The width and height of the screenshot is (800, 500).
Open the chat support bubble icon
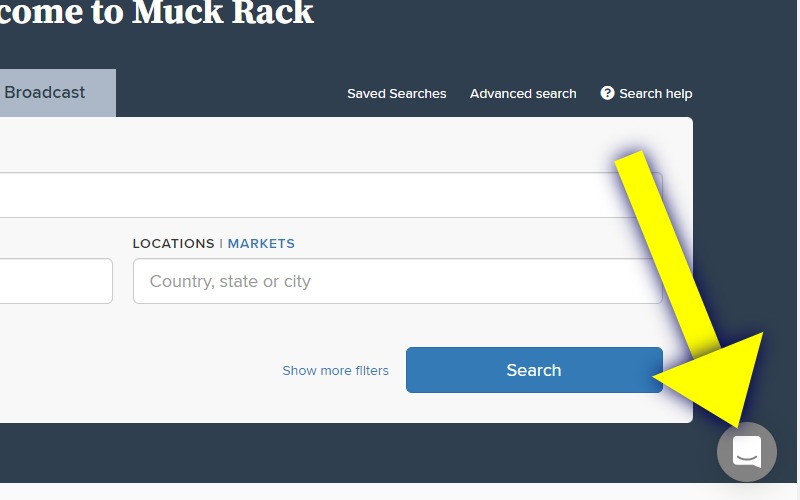(x=746, y=452)
